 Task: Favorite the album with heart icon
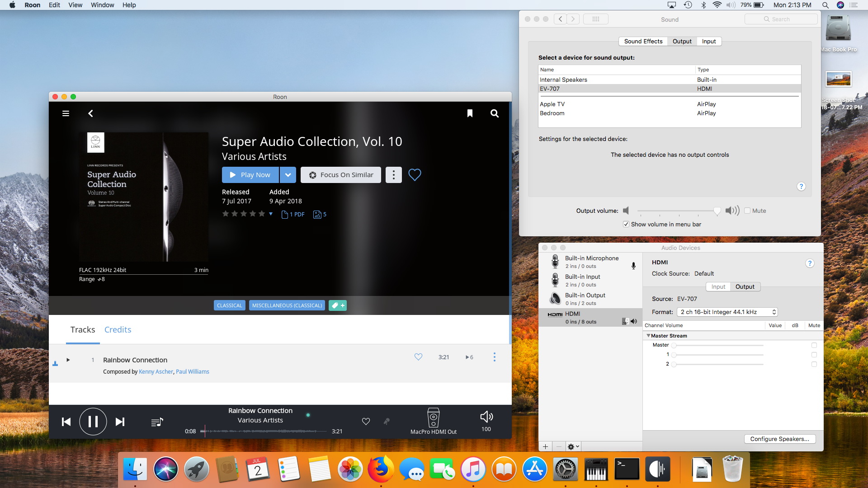pyautogui.click(x=415, y=174)
